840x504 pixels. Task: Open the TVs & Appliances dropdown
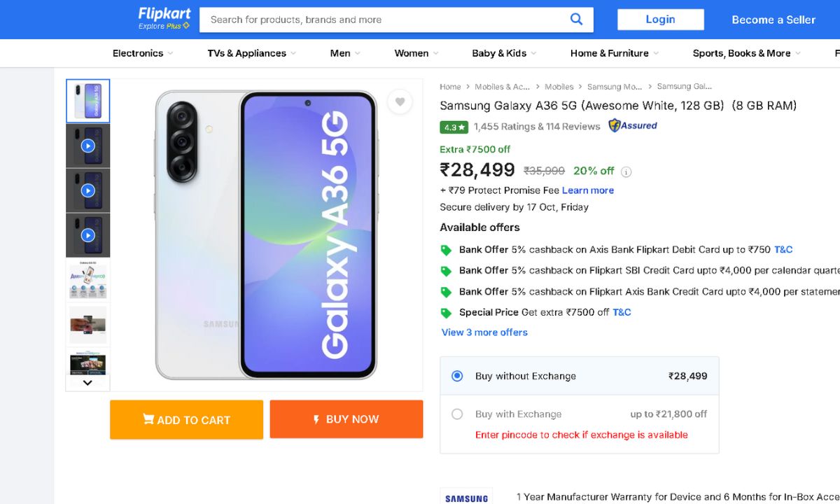(x=251, y=53)
